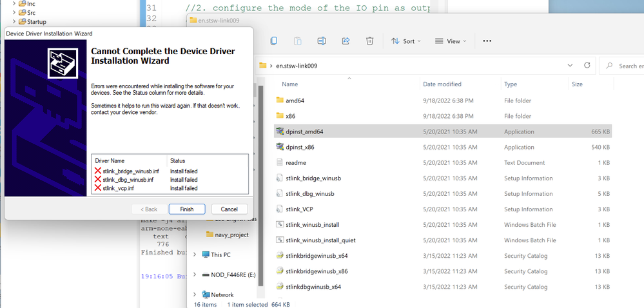Select the stlink_winusb_install_quiet batch file
The image size is (644, 308).
point(443,240)
